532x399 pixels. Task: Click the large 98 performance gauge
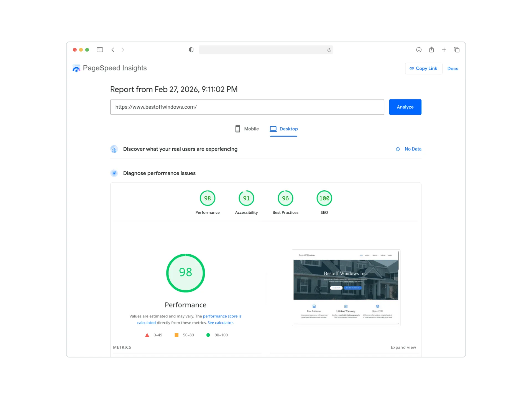pos(186,273)
